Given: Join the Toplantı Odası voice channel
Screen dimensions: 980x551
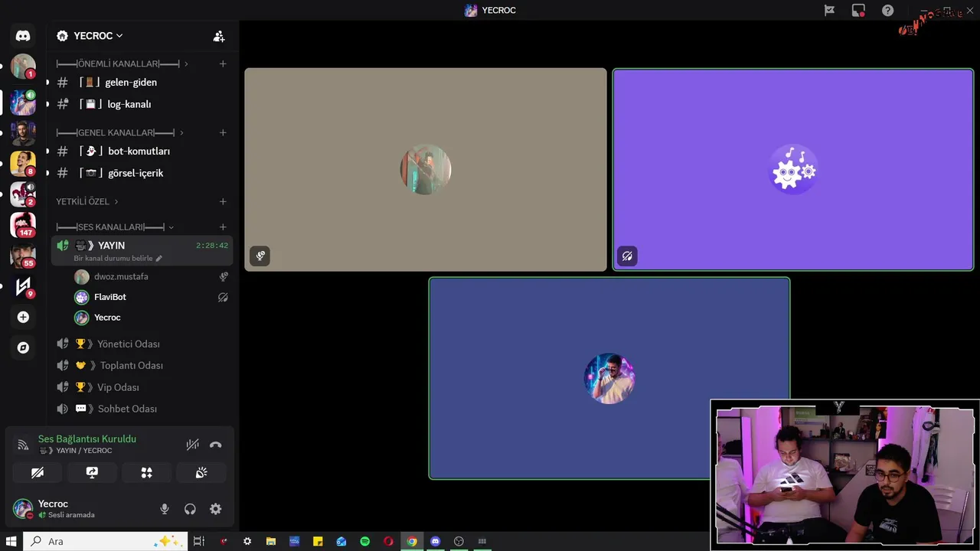Looking at the screenshot, I should (x=142, y=365).
